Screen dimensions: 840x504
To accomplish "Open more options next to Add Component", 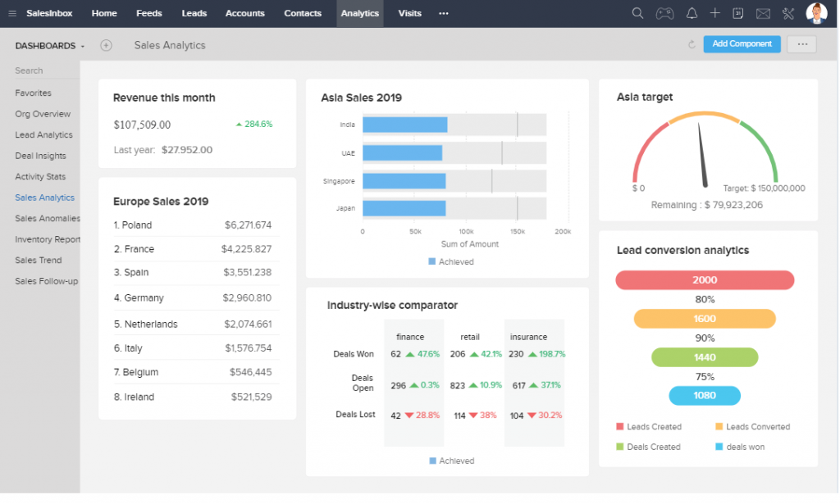I will coord(801,44).
